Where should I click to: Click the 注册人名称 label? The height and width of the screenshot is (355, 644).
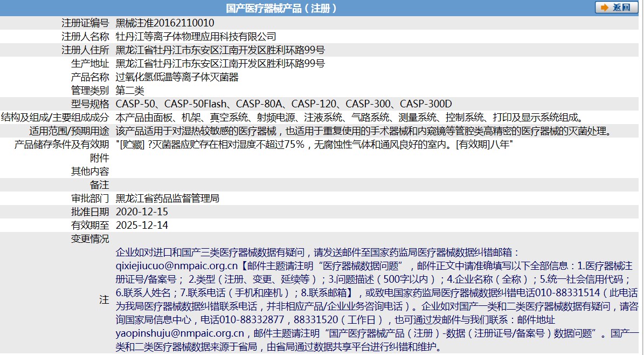click(x=85, y=37)
